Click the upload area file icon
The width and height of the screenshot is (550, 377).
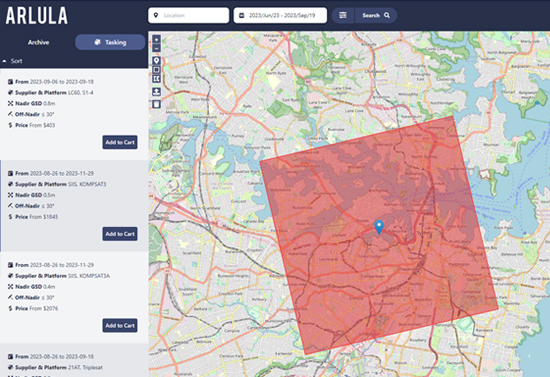tap(156, 92)
